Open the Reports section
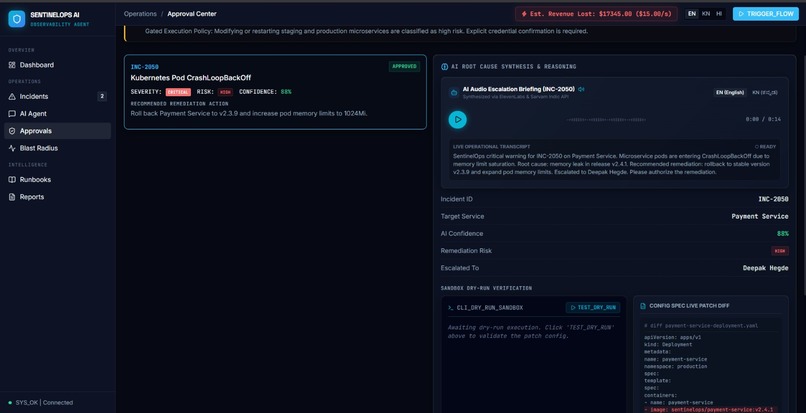 pyautogui.click(x=57, y=197)
